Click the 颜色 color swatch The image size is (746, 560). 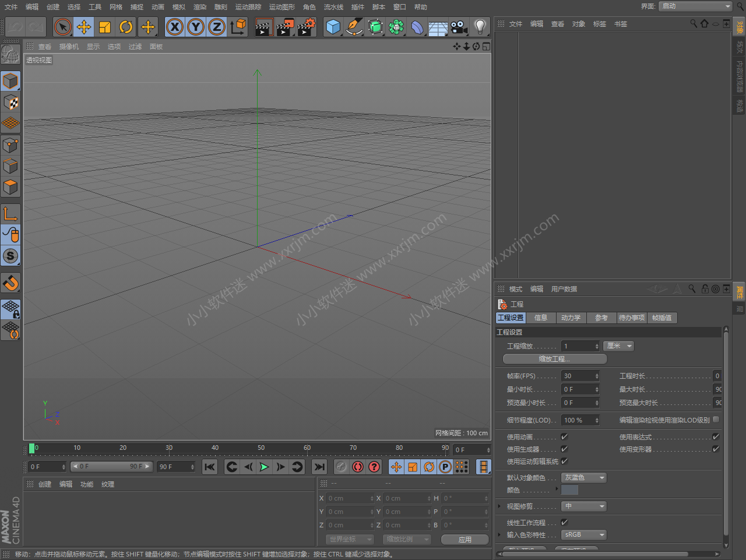tap(569, 490)
